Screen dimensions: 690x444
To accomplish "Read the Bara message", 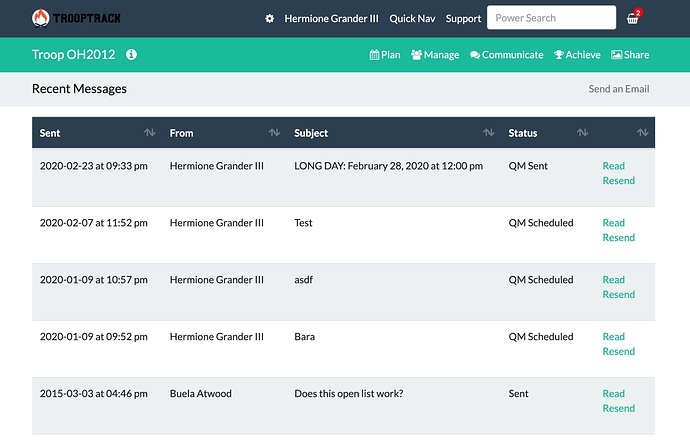I will click(x=613, y=337).
